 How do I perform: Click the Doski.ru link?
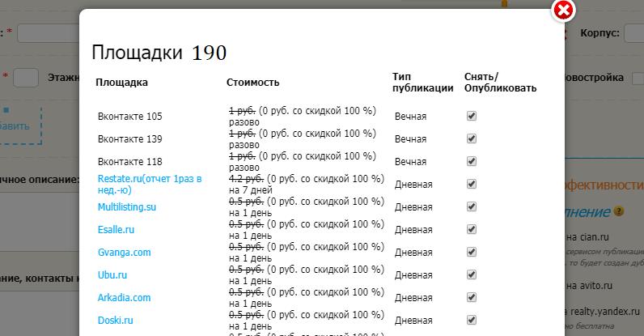[115, 321]
